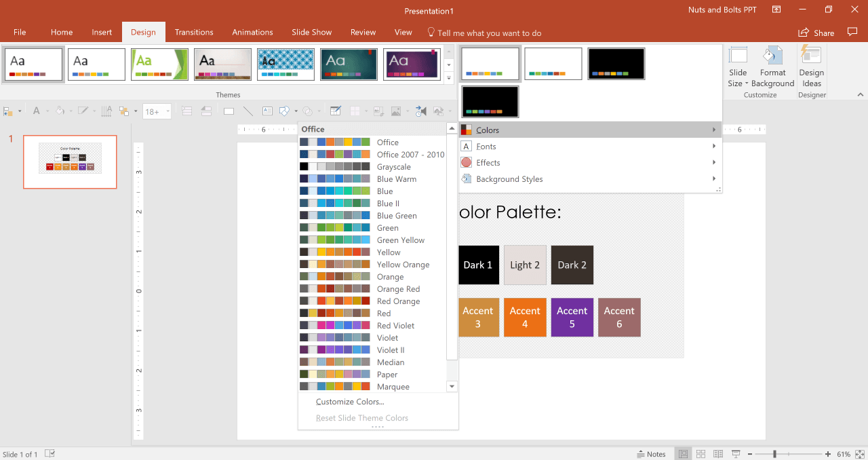Switch to the View tab
The height and width of the screenshot is (460, 868).
pyautogui.click(x=403, y=32)
